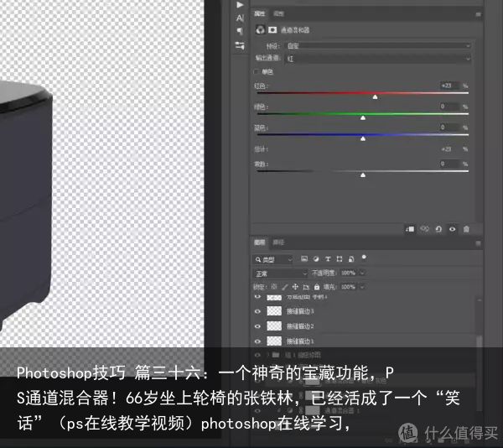Click the view previous state icon

pos(424,229)
